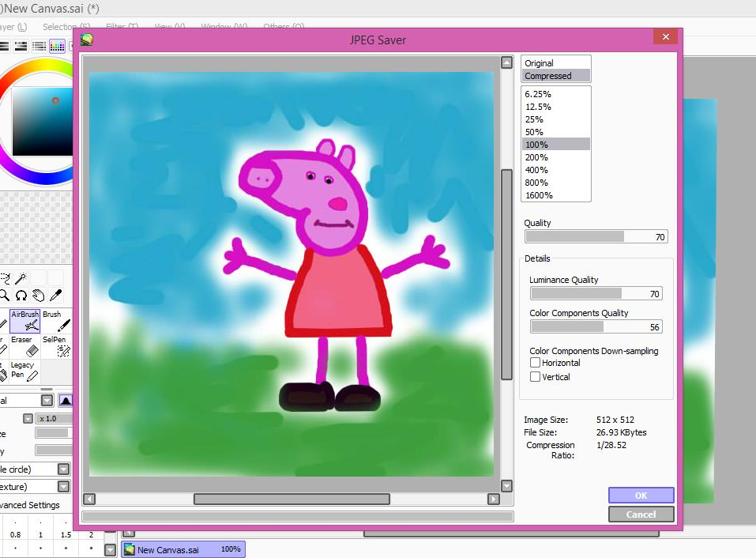Click the x 1.0 size multiplier field
Screen dimensions: 756x558
pyautogui.click(x=54, y=419)
